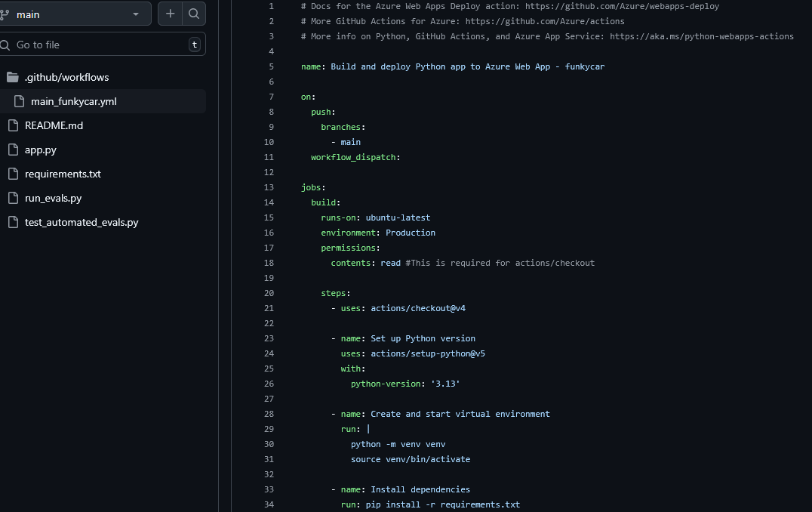Click 'python -m venv venv' line
Viewport: 812px width, 512px height.
pyautogui.click(x=398, y=444)
